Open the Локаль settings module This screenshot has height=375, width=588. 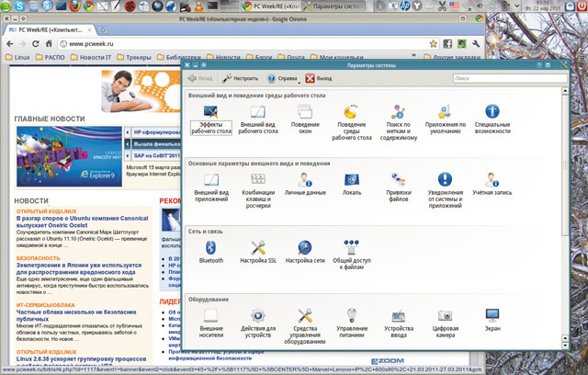[352, 185]
